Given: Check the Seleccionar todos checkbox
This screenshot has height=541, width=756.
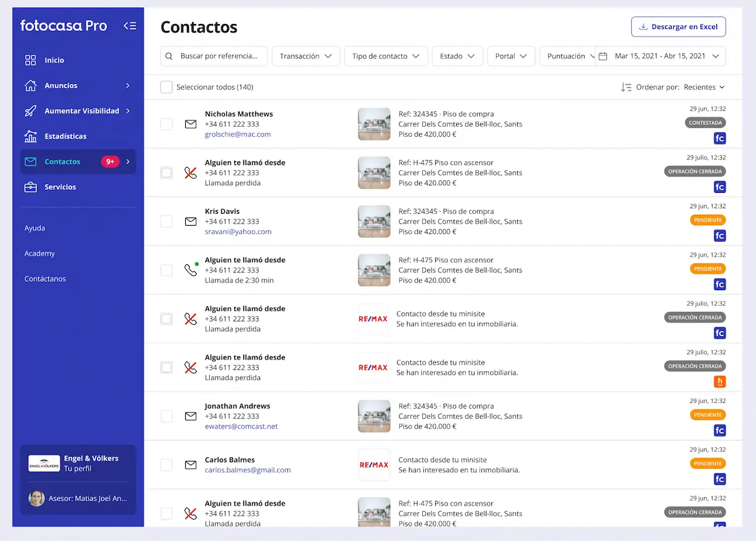Looking at the screenshot, I should [x=166, y=87].
